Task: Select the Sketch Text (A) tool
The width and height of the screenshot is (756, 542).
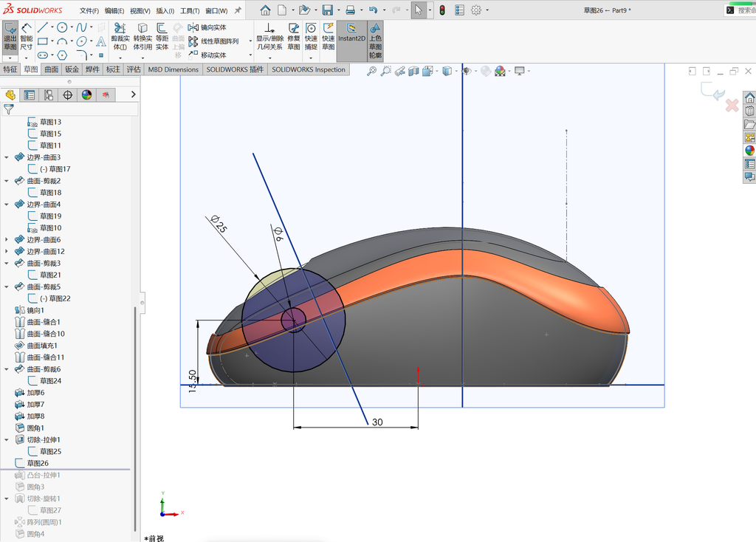Action: 100,41
